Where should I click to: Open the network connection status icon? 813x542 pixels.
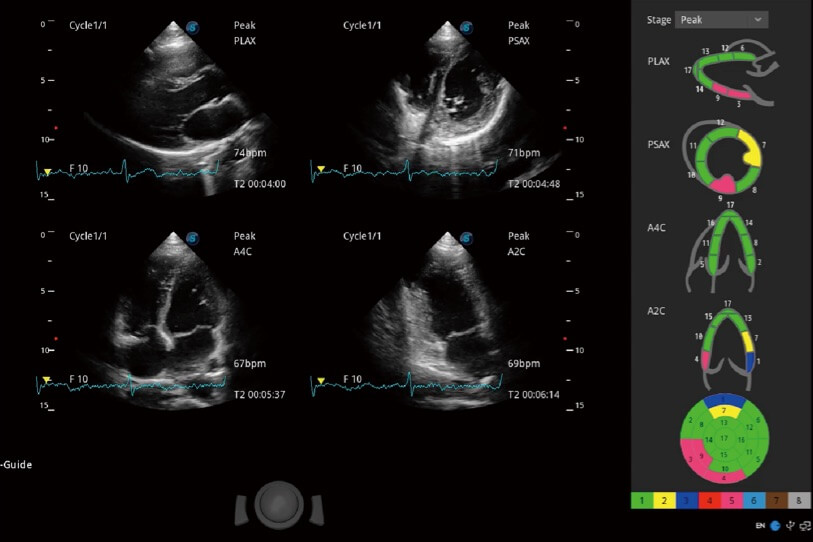[804, 524]
